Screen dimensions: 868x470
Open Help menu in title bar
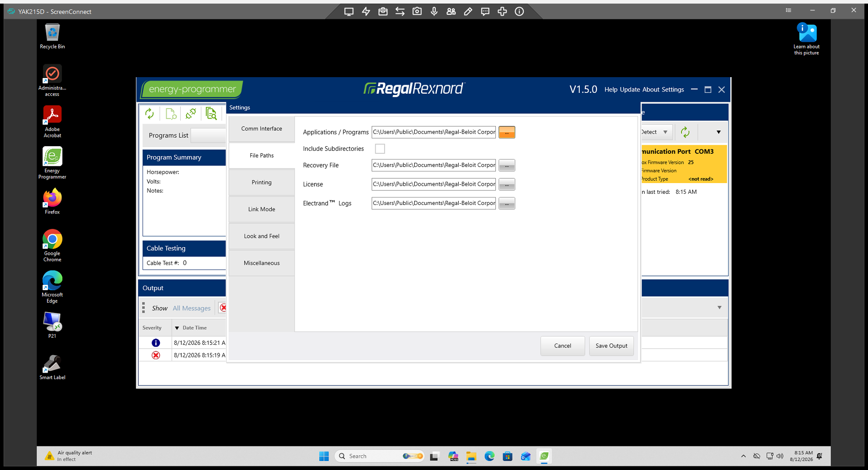(x=611, y=90)
